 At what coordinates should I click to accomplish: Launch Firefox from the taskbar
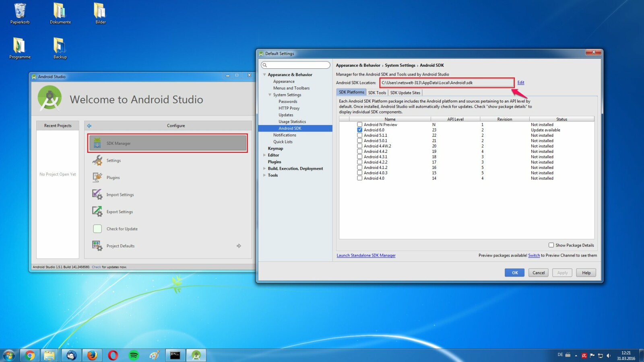pyautogui.click(x=92, y=355)
